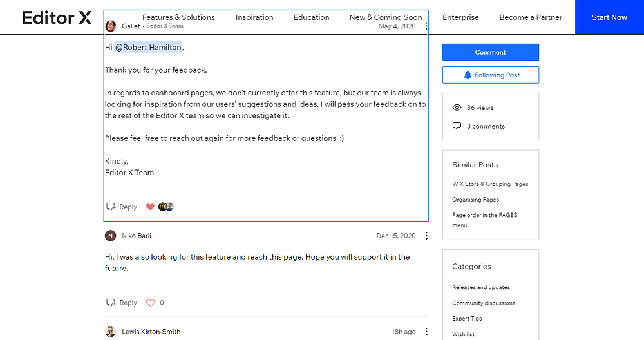Open Community discussions category

[484, 303]
